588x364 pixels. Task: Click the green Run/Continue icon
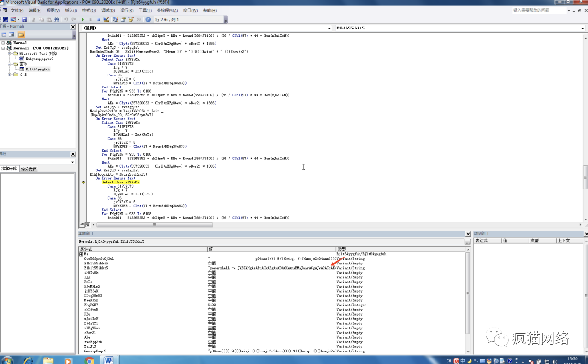(x=83, y=19)
